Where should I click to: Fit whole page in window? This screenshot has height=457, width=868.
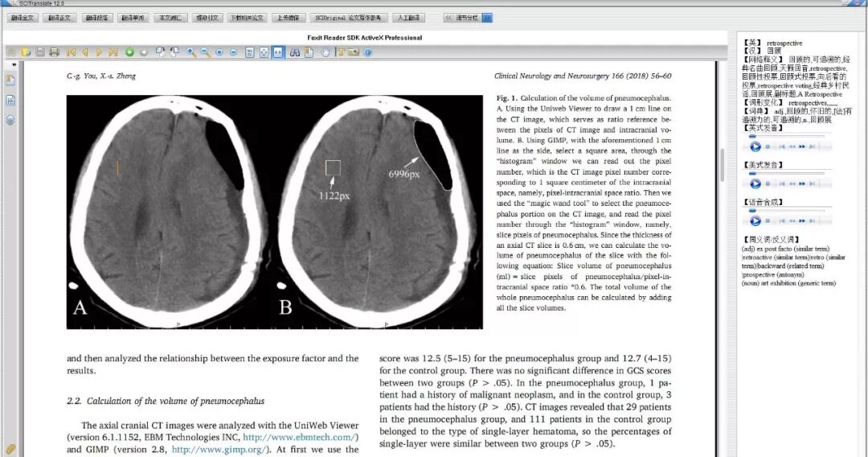point(264,52)
